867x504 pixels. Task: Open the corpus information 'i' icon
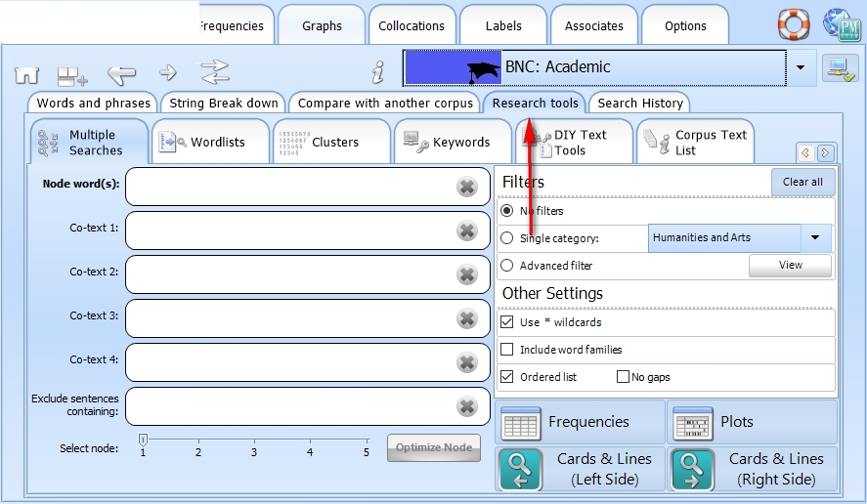pos(378,72)
